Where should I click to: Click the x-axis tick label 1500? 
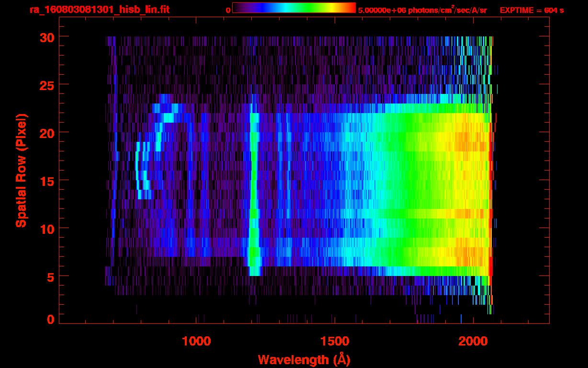pyautogui.click(x=335, y=341)
